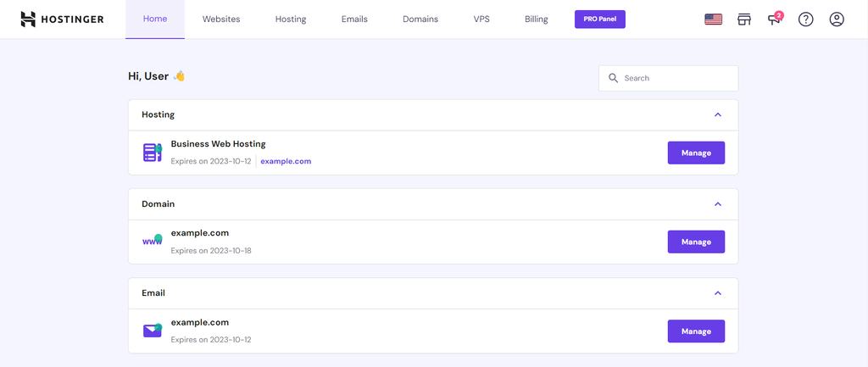868x367 pixels.
Task: Switch to the Websites tab
Action: tap(221, 19)
